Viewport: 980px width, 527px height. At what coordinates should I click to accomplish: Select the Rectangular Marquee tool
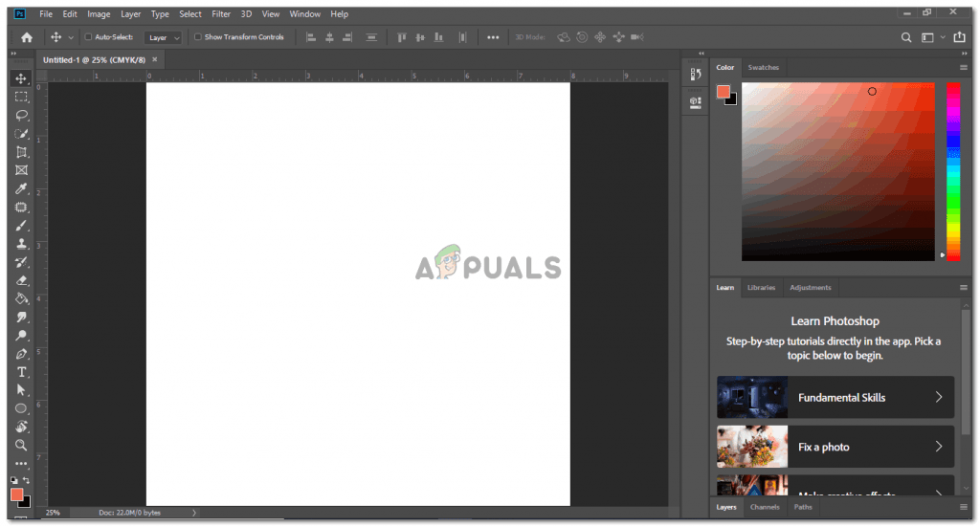(21, 97)
